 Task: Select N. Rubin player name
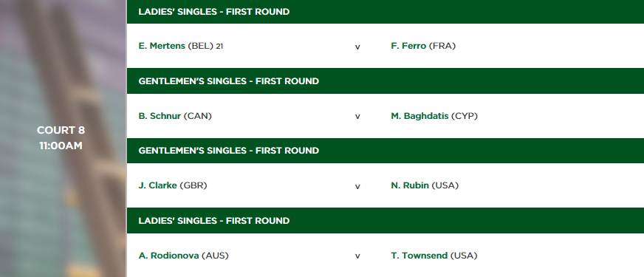[410, 185]
